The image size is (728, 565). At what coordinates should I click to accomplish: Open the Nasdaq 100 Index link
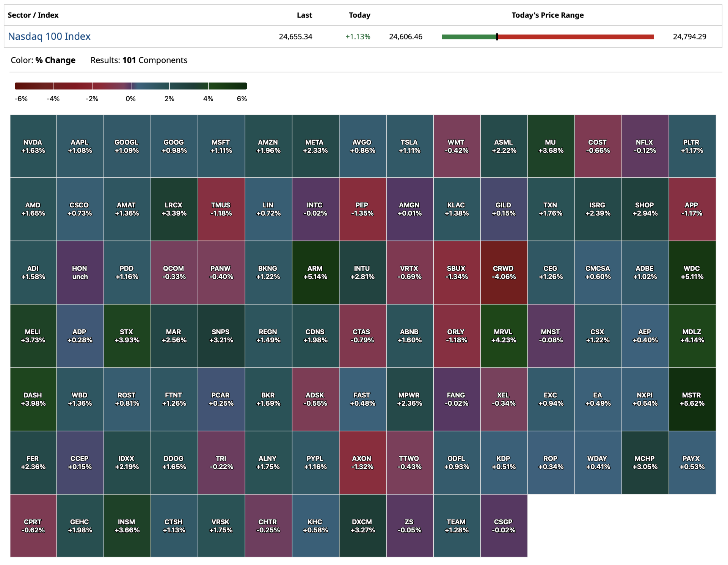click(49, 36)
